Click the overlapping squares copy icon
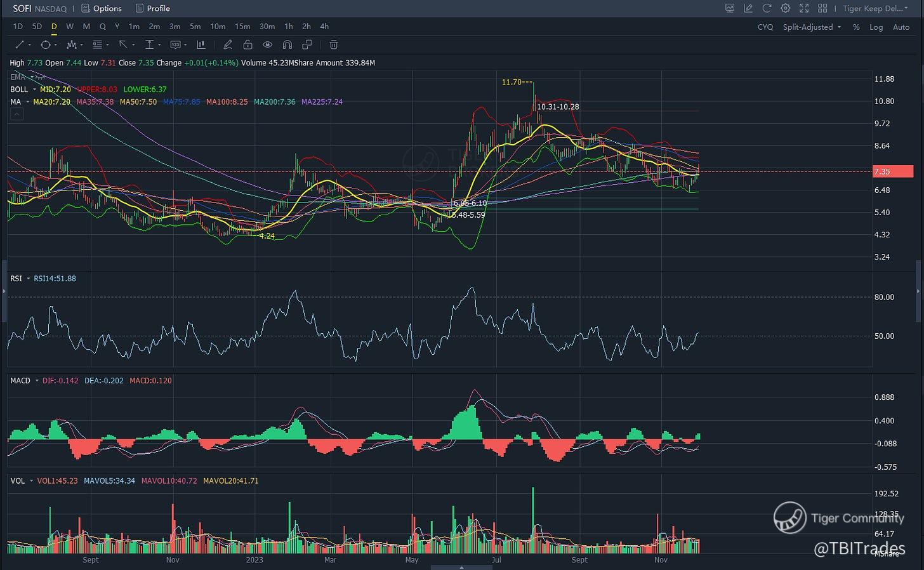 [x=307, y=44]
